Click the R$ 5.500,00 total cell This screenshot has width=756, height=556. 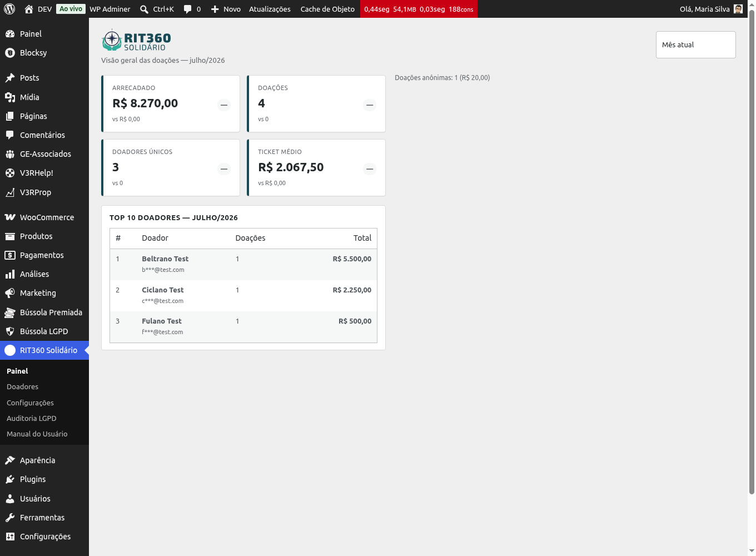click(x=352, y=259)
